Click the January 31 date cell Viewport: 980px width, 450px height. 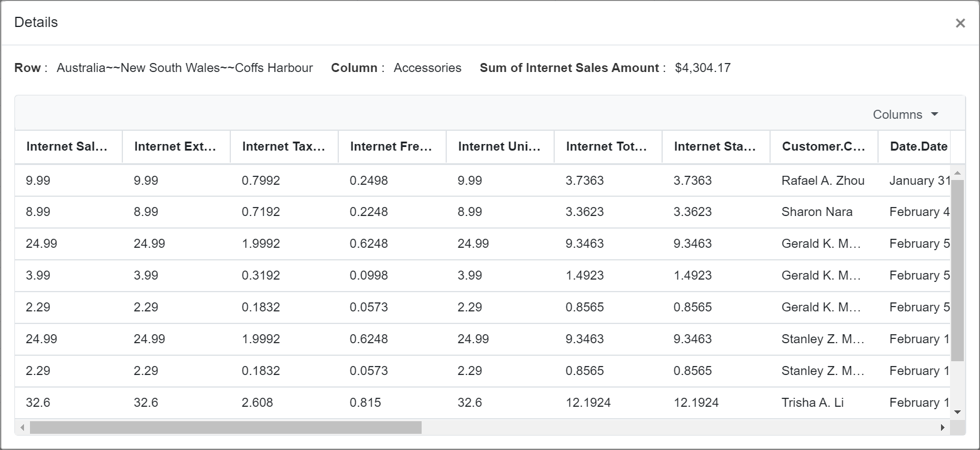915,181
